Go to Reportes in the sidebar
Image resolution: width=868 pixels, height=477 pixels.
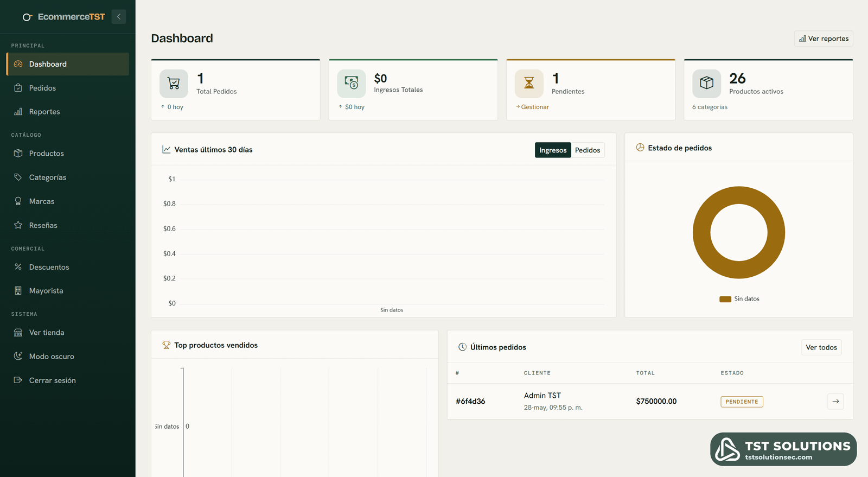click(68, 112)
